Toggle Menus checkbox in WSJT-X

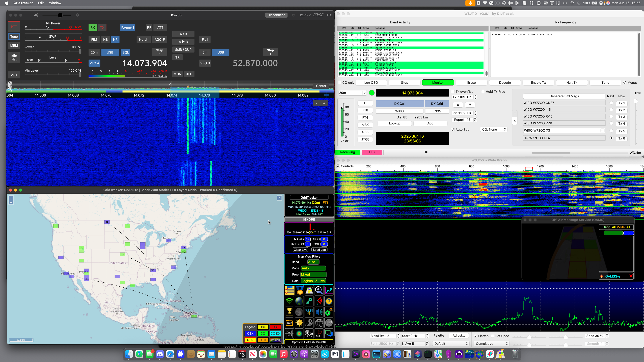tap(625, 82)
